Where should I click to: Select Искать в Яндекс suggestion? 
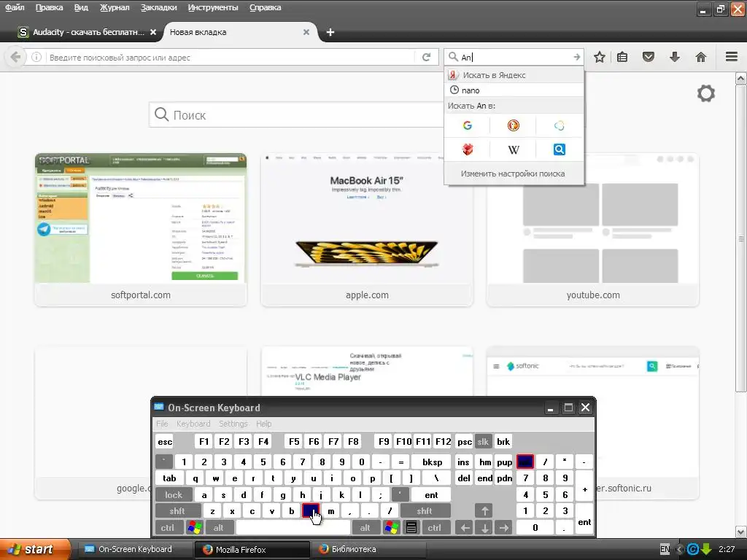point(514,75)
